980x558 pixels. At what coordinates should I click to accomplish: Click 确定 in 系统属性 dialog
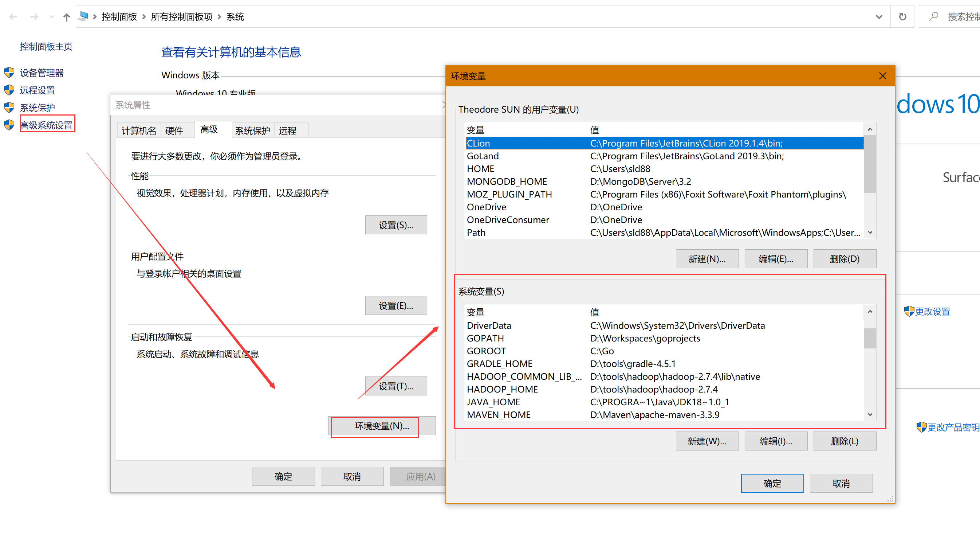[283, 476]
